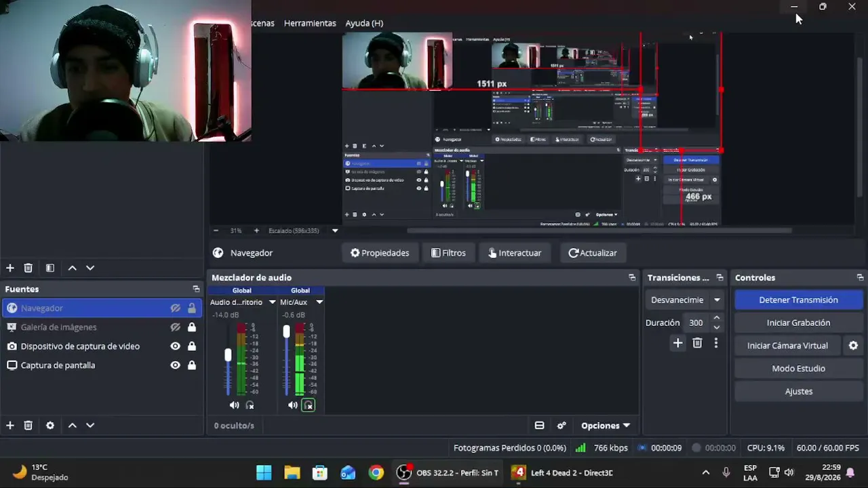868x488 pixels.
Task: Open the Ayuda (H) menu
Action: tap(364, 23)
